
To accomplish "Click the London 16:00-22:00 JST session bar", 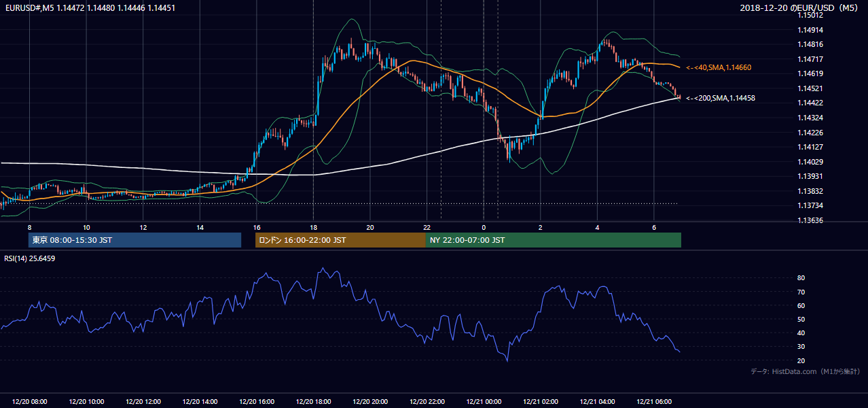I will [x=340, y=240].
